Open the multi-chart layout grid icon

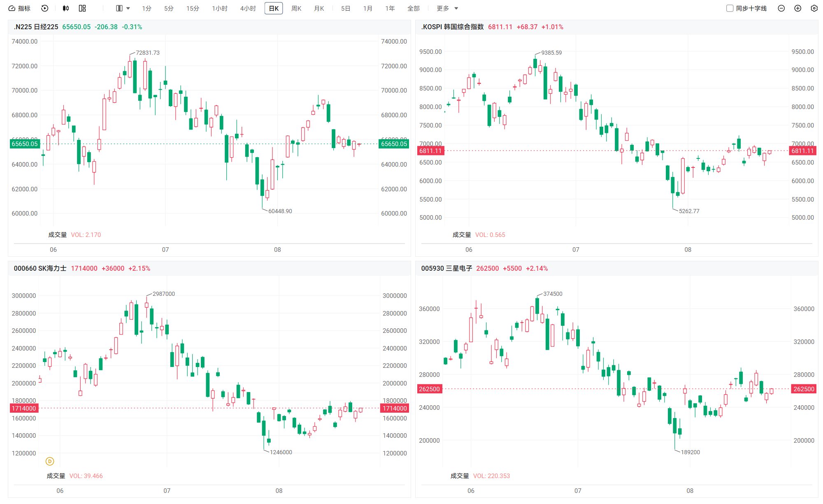coord(82,8)
